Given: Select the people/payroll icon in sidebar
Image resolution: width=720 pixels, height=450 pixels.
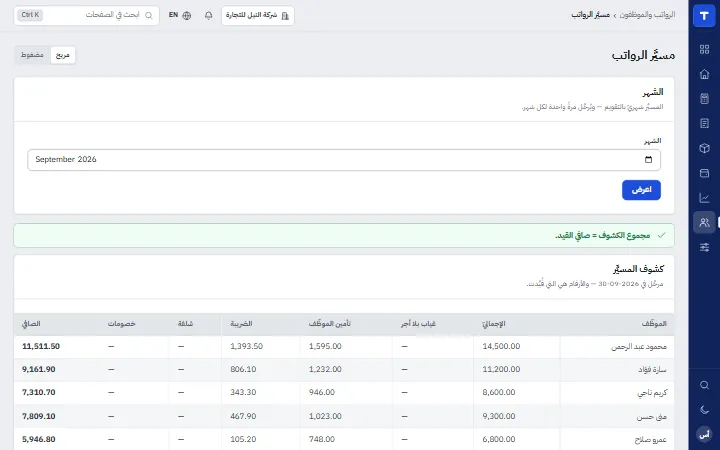Looking at the screenshot, I should tap(704, 223).
